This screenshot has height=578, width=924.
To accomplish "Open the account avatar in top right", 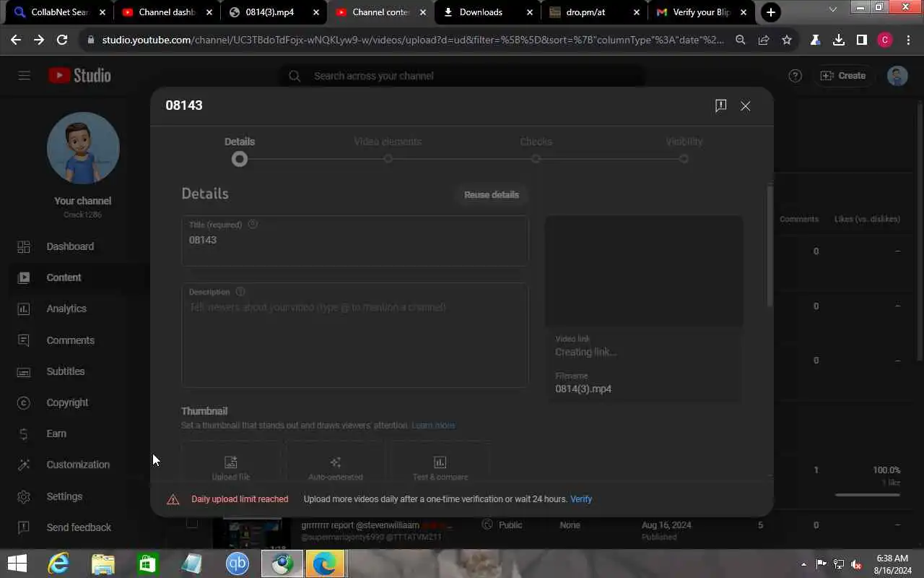I will pyautogui.click(x=897, y=76).
